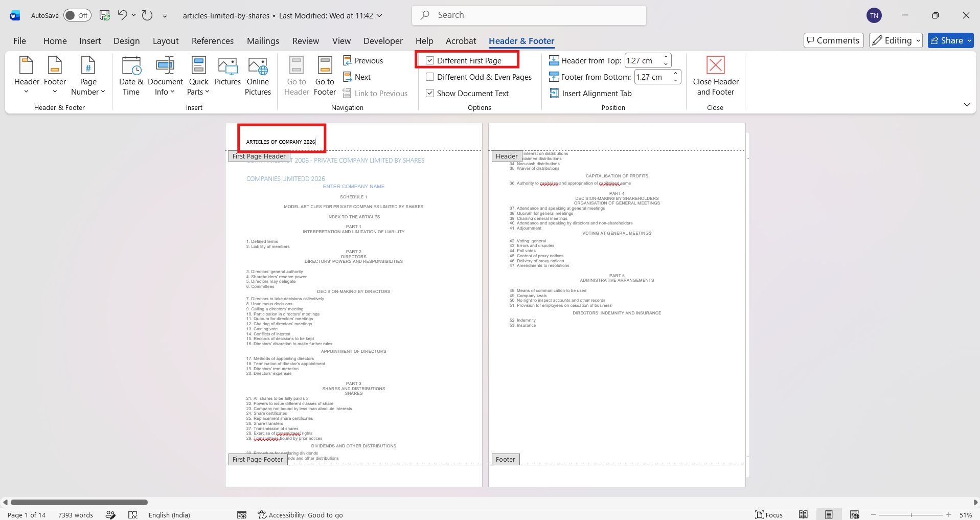This screenshot has width=980, height=520.
Task: Switch to Web Layout view
Action: click(854, 515)
